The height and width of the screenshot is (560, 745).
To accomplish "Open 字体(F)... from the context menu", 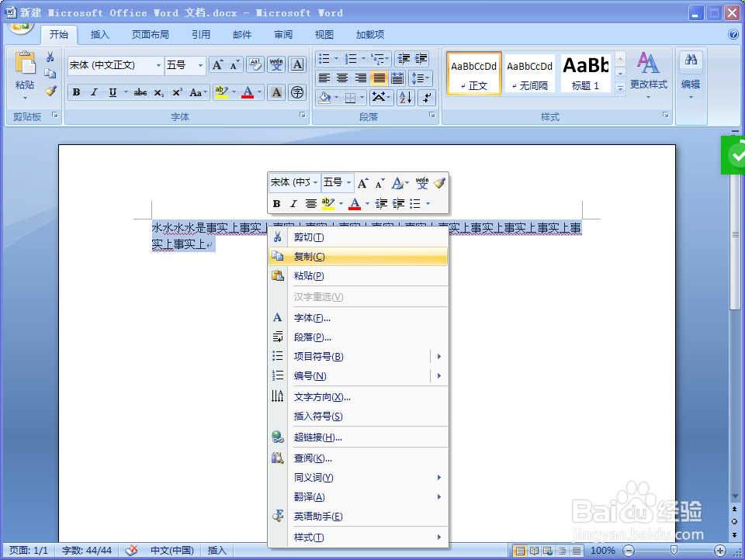I will (359, 318).
